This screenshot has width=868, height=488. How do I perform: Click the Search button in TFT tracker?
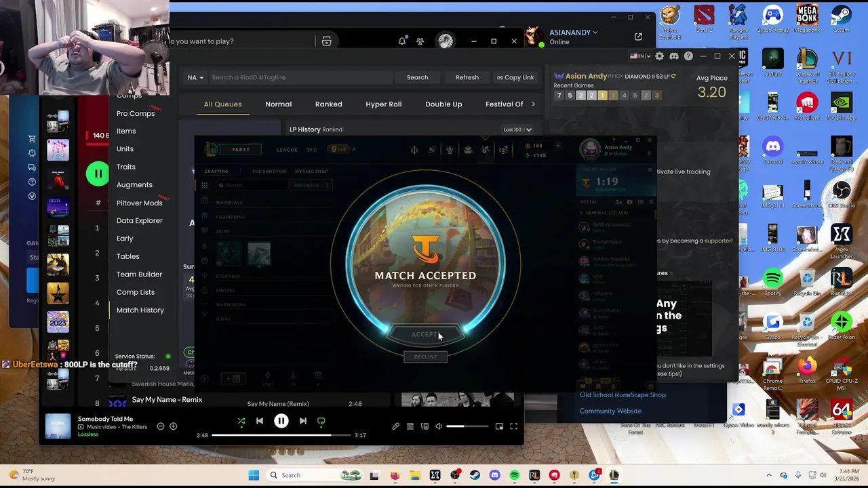[x=417, y=77]
